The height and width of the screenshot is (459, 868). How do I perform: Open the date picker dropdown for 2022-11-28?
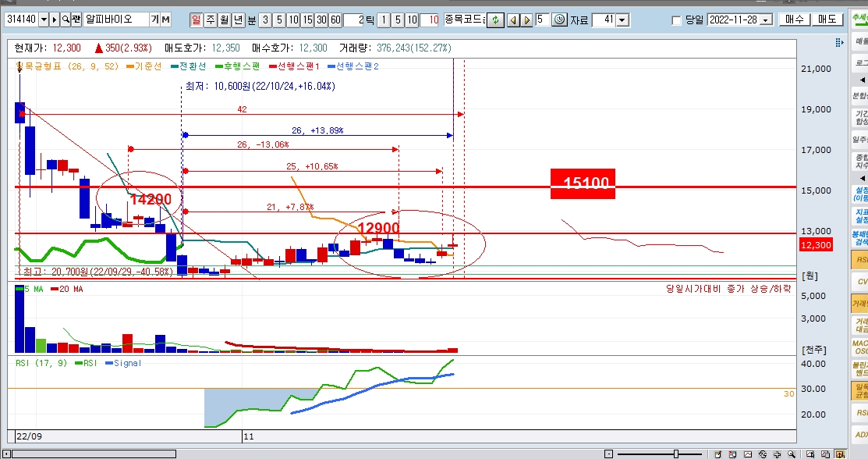coord(765,20)
